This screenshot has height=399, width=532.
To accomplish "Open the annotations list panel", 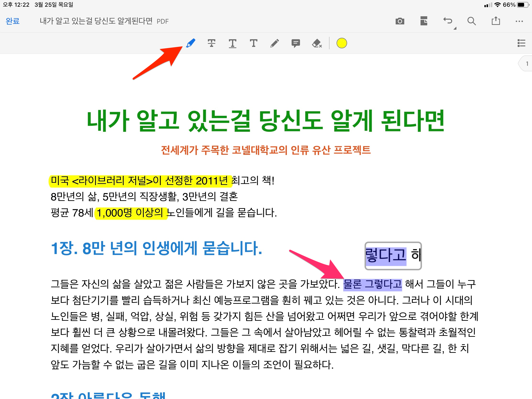I will (x=521, y=43).
